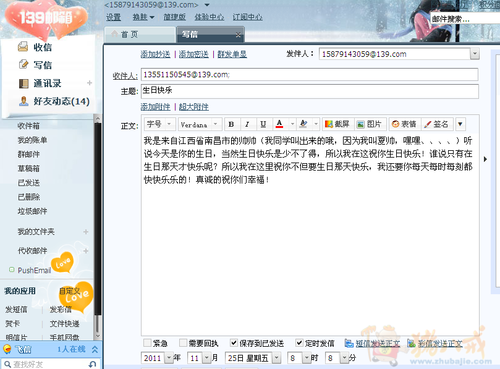Open the 通讯录 address book icon
Viewport: 500px width, 369px height.
coord(23,83)
